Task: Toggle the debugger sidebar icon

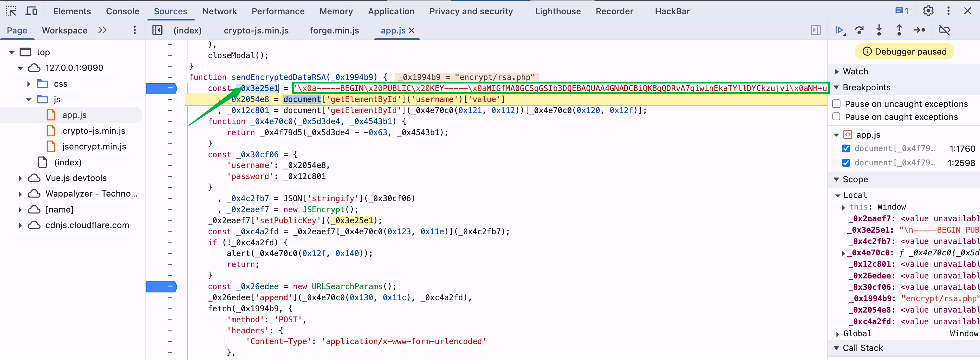Action: 816,30
